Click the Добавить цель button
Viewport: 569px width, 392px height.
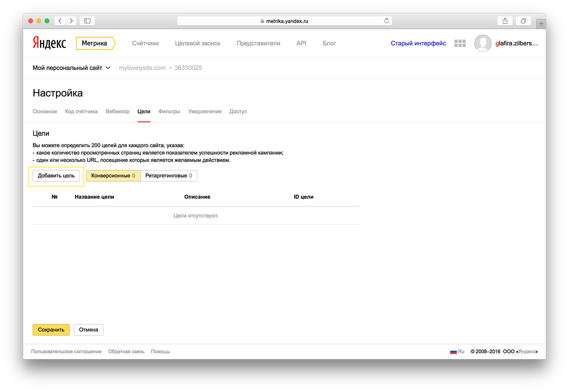pyautogui.click(x=56, y=176)
